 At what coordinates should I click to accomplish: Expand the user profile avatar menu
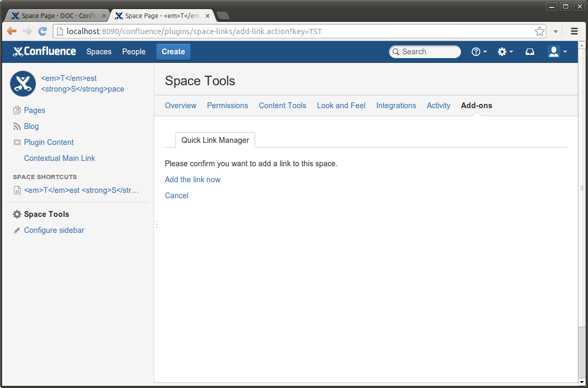tap(557, 52)
